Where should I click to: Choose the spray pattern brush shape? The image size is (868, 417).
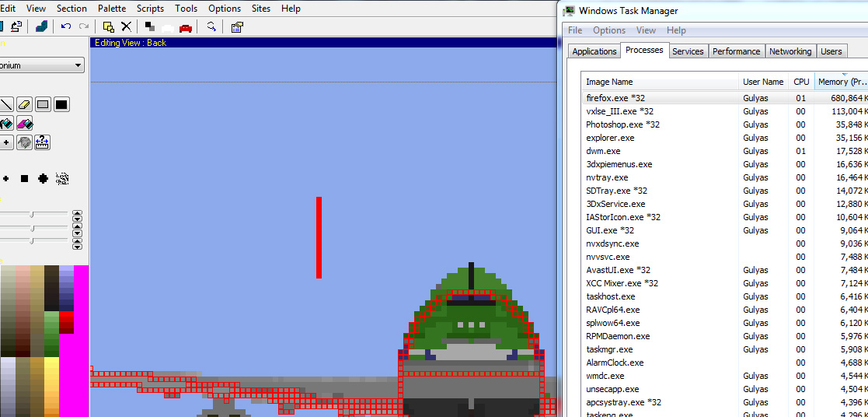[x=62, y=179]
